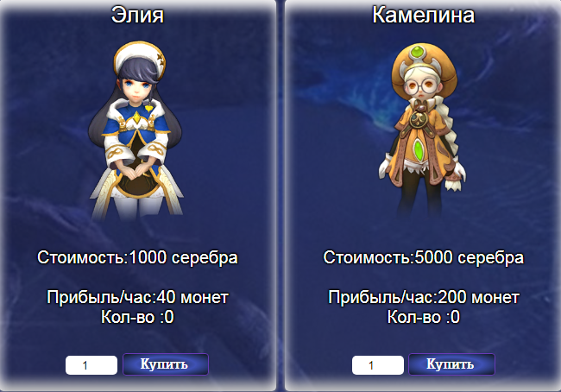This screenshot has width=561, height=392.
Task: Select the Камелина character image
Action: coord(423,130)
